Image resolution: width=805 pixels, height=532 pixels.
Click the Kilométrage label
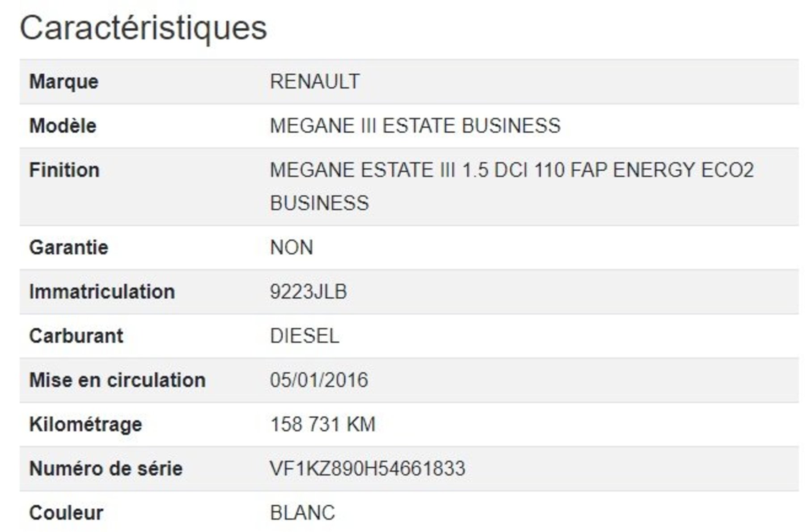pyautogui.click(x=85, y=425)
